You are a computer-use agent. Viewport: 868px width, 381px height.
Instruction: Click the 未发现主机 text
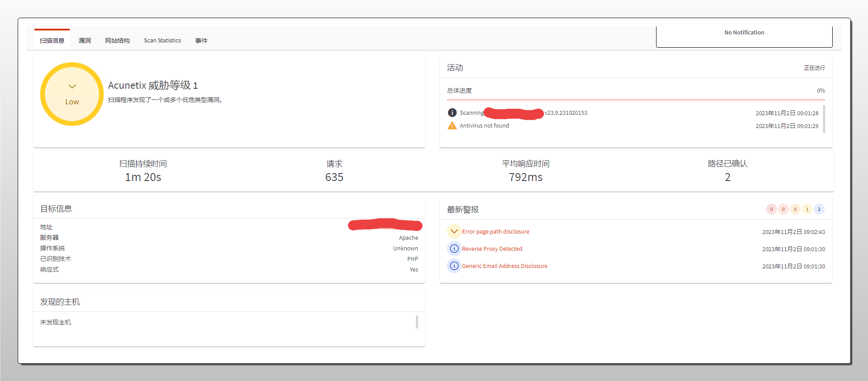[56, 322]
